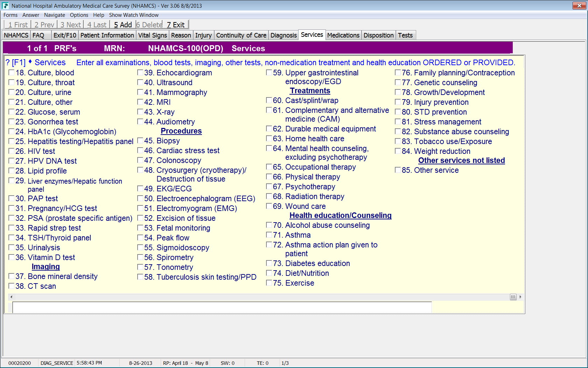Select the Other service checkbox
The width and height of the screenshot is (588, 368).
click(x=398, y=170)
